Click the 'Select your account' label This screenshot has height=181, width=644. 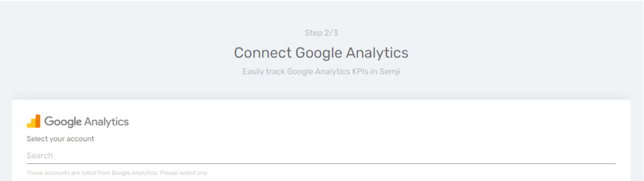[x=60, y=139]
